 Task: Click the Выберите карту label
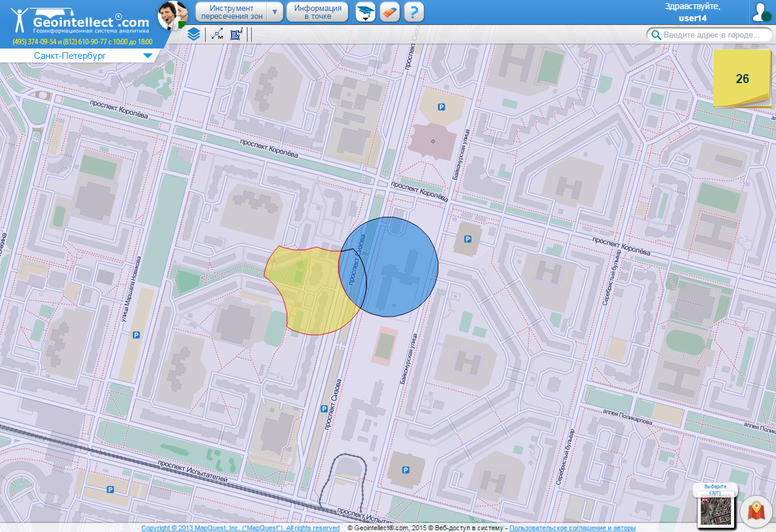(x=715, y=490)
